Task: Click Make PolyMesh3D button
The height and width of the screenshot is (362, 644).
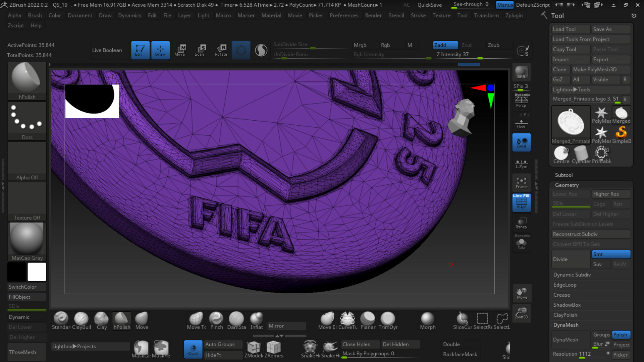Action: (601, 69)
